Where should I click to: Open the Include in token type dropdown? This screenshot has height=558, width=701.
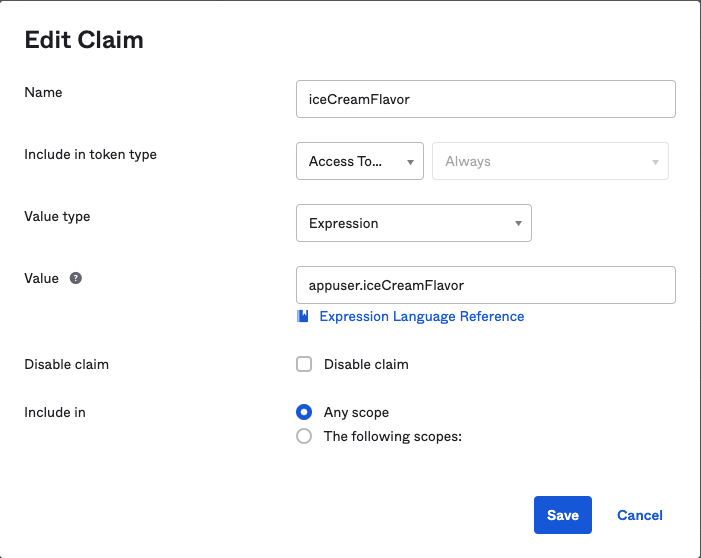pyautogui.click(x=359, y=161)
